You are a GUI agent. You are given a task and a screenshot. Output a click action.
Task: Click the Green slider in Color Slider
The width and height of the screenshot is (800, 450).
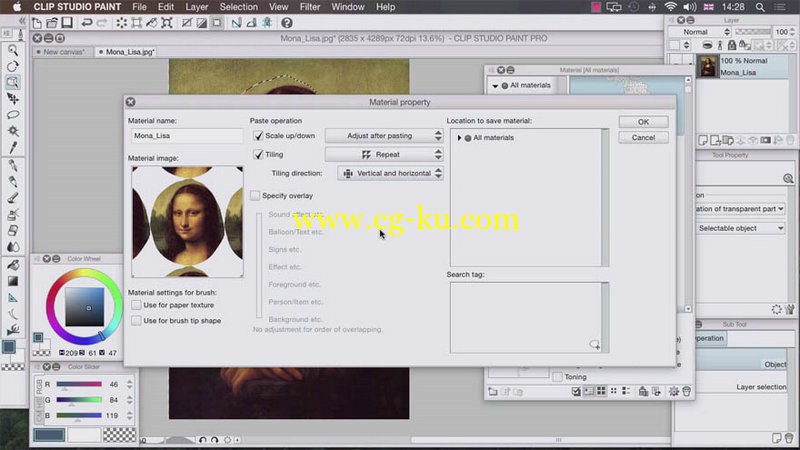click(x=79, y=400)
